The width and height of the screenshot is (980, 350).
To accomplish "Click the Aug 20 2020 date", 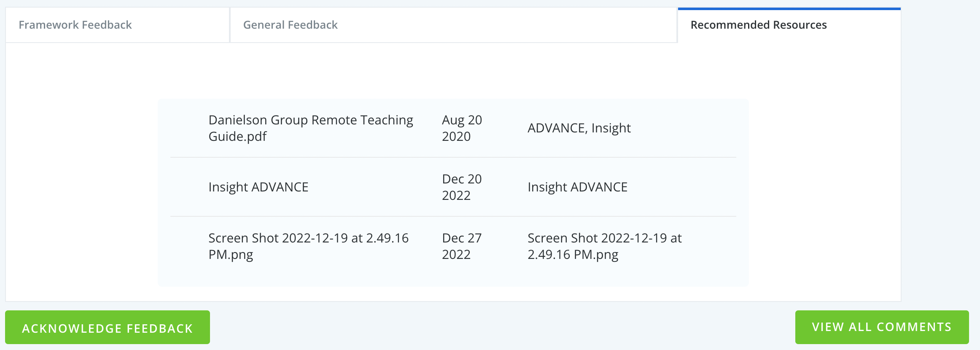I will pyautogui.click(x=461, y=128).
